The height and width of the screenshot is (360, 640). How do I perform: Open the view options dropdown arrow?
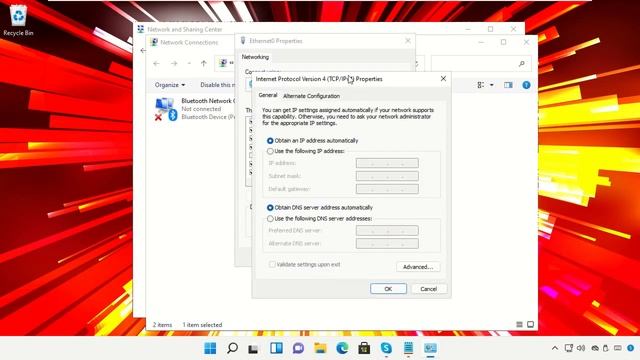coord(492,85)
